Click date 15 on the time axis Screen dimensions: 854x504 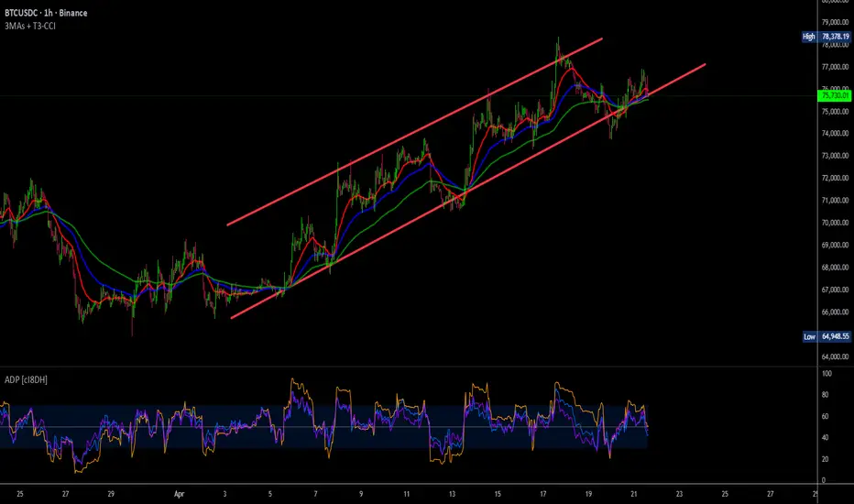[498, 494]
